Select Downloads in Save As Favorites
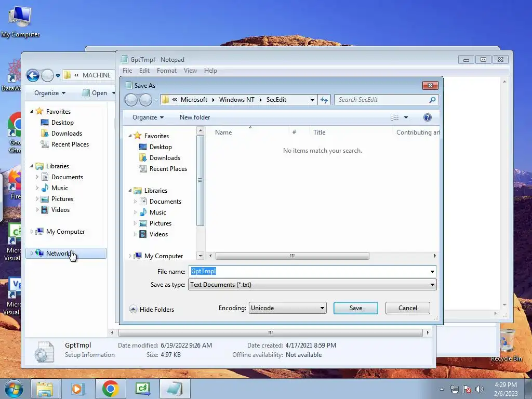Viewport: 532px width, 399px height. 165,158
